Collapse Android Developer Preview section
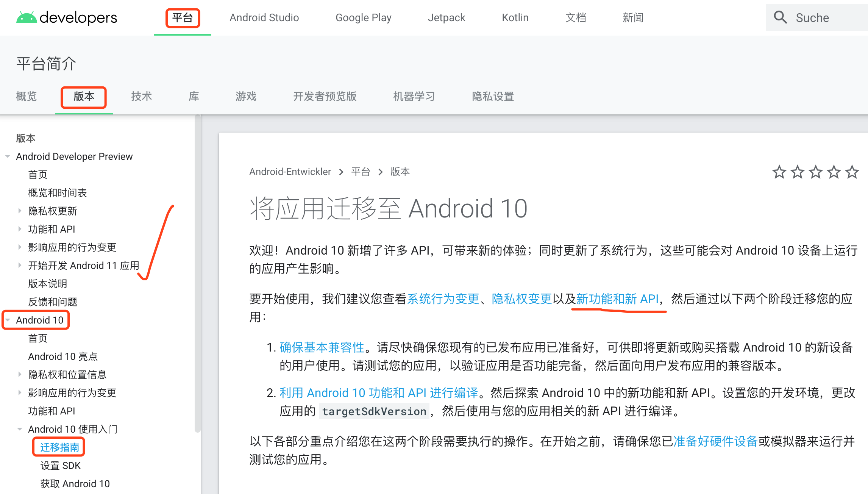Screen dimensions: 868x494 [x=8, y=156]
